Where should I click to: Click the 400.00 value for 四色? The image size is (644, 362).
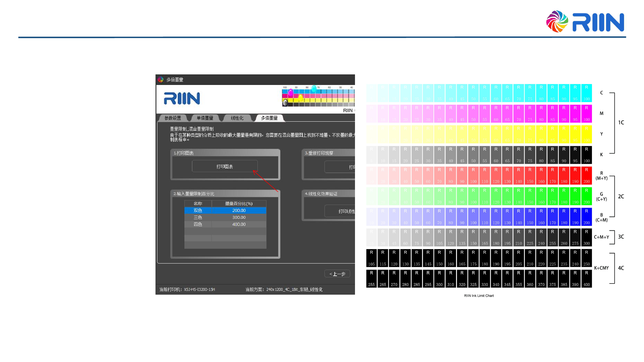point(239,224)
